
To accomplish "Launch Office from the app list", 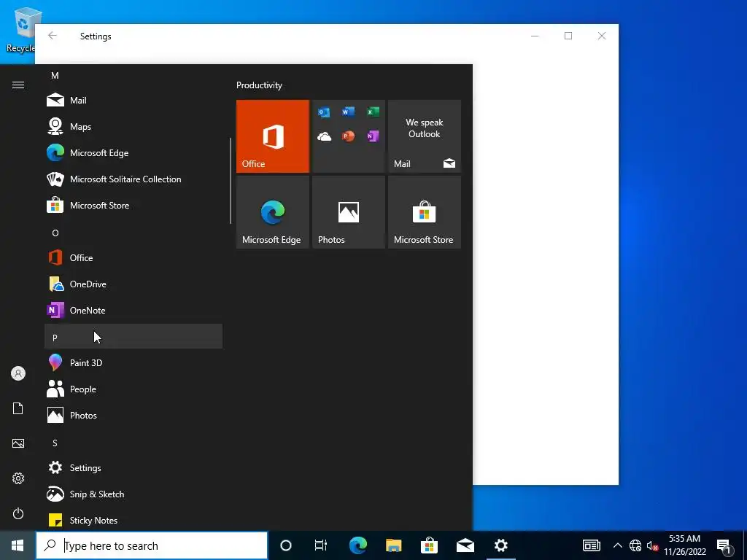I will point(133,257).
